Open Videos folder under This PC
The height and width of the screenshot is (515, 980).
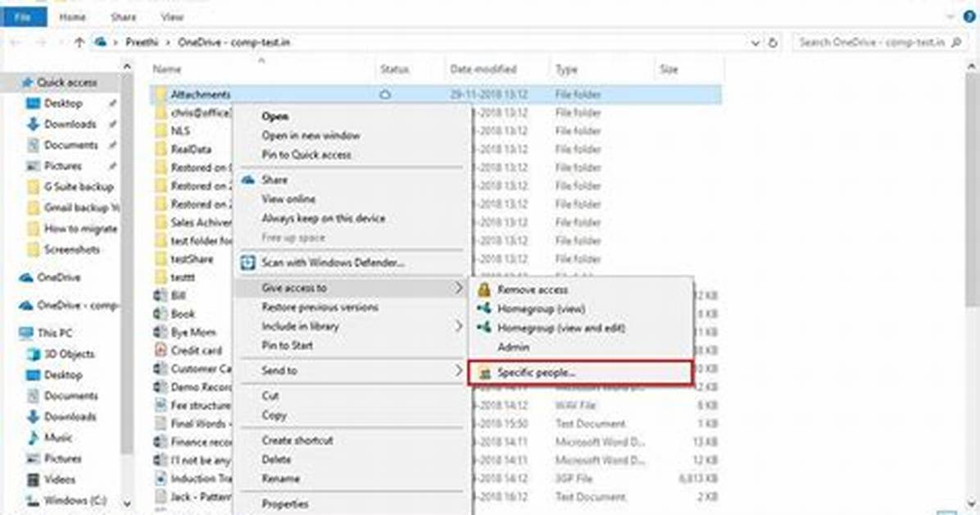tap(59, 480)
